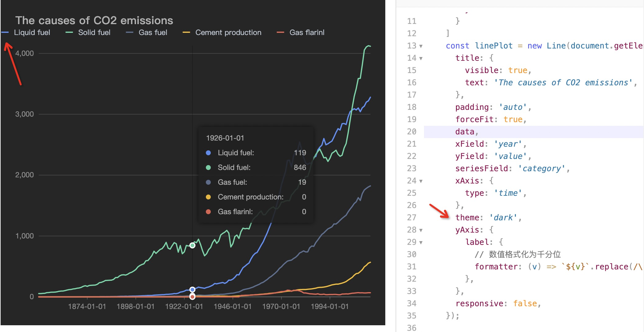This screenshot has width=644, height=332.
Task: Click the green Solid fuel legend marker
Action: 69,32
